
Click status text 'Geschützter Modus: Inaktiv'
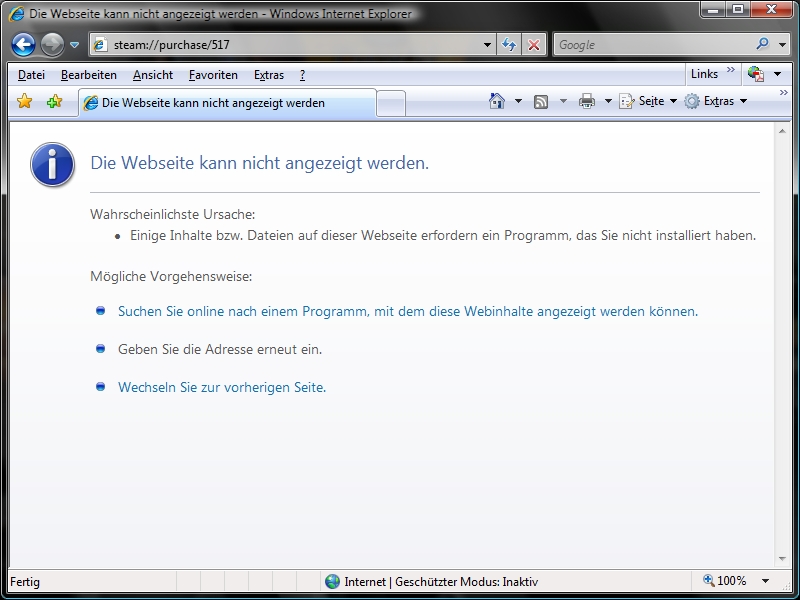(x=466, y=582)
